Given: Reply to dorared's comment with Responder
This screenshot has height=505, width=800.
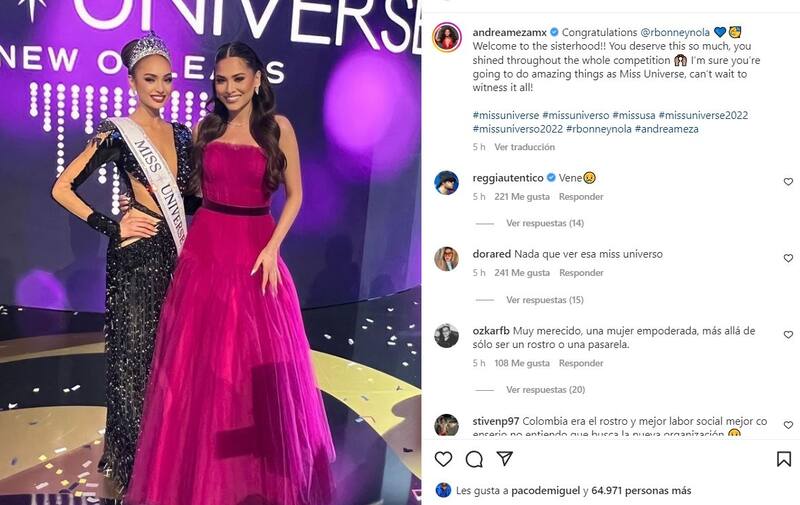Looking at the screenshot, I should (581, 273).
